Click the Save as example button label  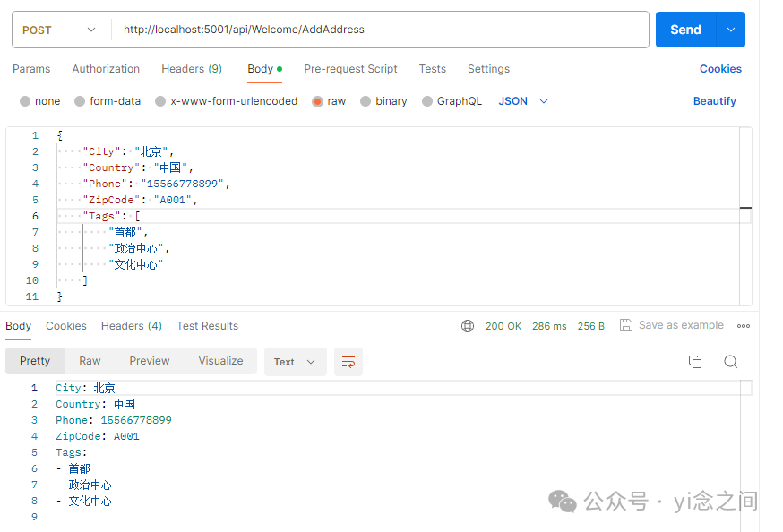[x=681, y=325]
